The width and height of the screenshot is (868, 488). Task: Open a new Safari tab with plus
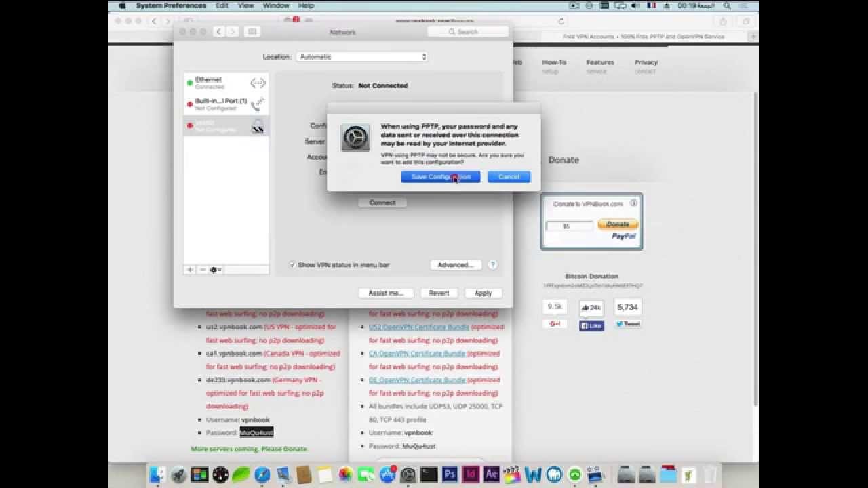(753, 37)
